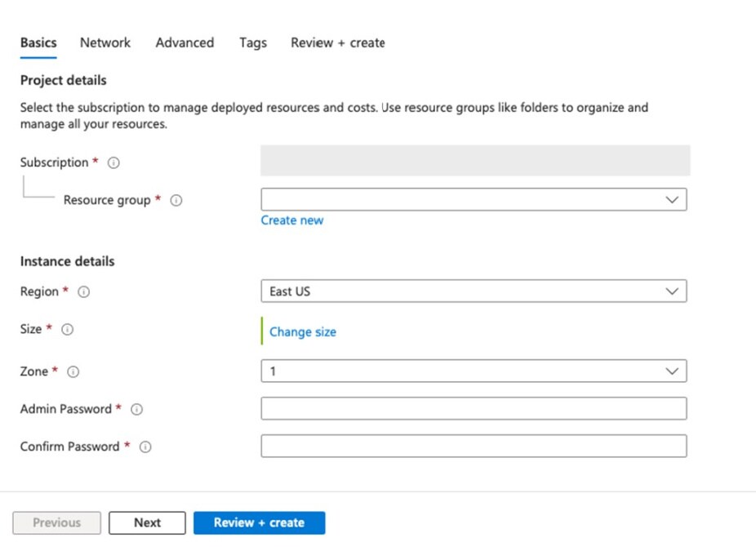Click the blue Review + create button
Viewport: 756px width, 547px height.
[259, 523]
